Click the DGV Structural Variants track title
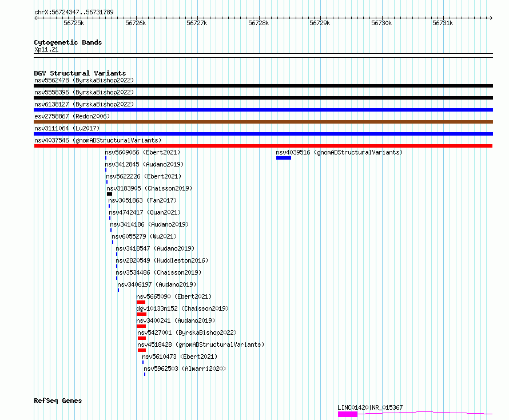This screenshot has height=420, width=509. (x=80, y=73)
